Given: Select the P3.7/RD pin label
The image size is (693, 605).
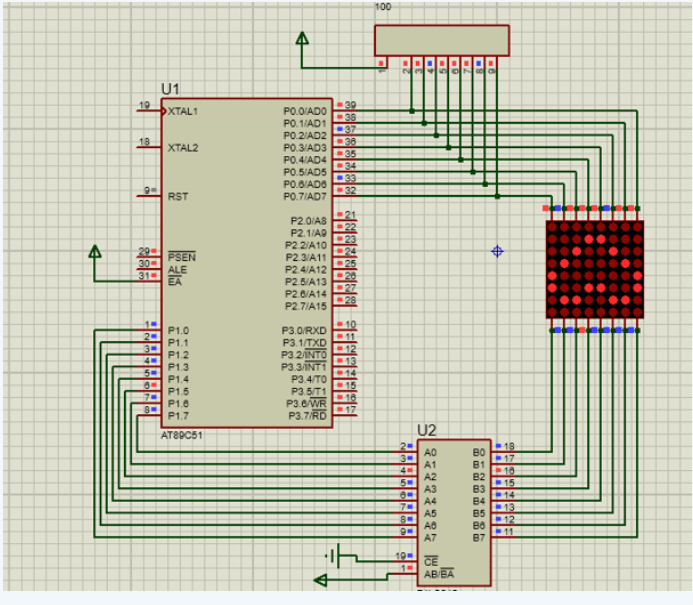Looking at the screenshot, I should (308, 416).
